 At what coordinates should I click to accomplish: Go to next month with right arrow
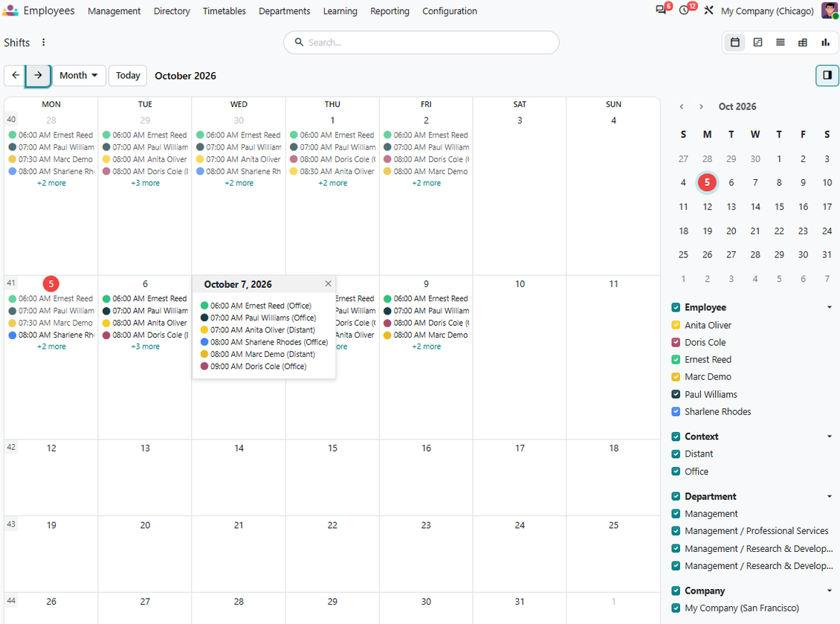click(x=38, y=75)
